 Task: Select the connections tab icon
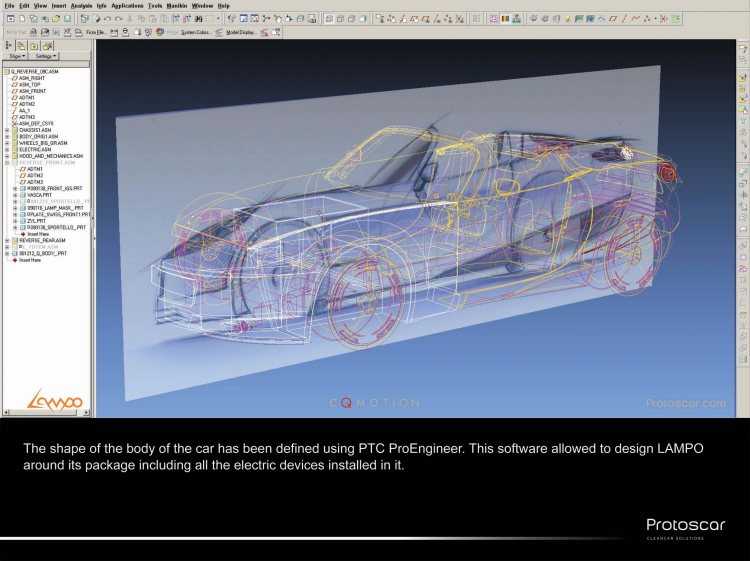coord(47,45)
